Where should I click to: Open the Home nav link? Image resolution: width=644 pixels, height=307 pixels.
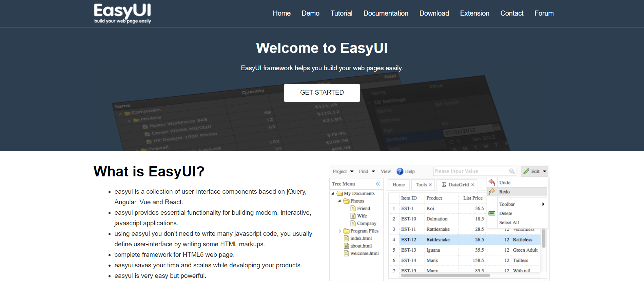point(281,13)
